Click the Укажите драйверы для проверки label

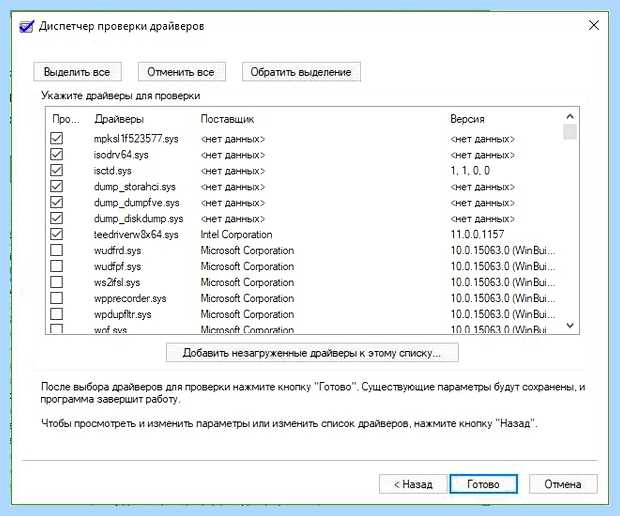click(x=121, y=96)
